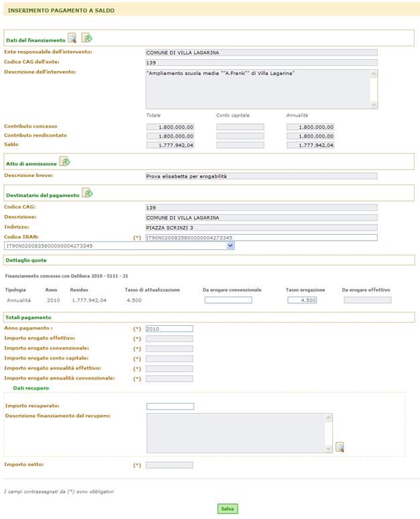Click the INSERIMENTO PAGAMENTO A SALDO title
This screenshot has height=519, width=420.
[x=61, y=11]
